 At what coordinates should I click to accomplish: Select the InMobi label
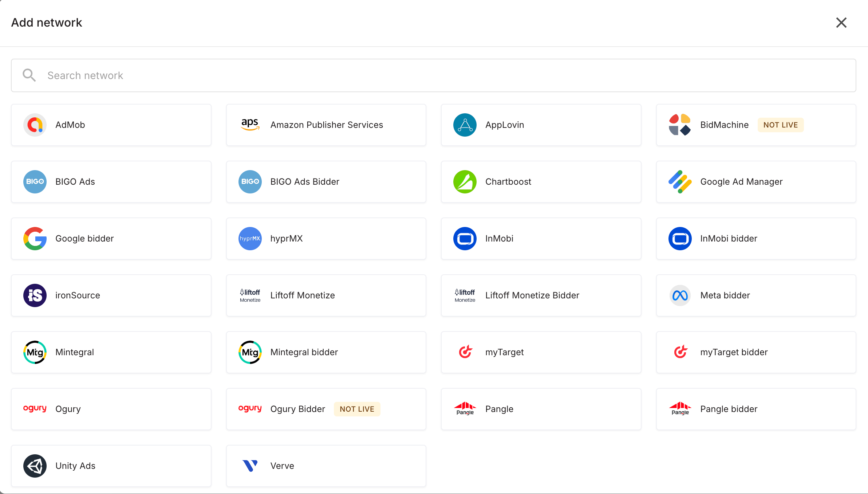(x=499, y=239)
